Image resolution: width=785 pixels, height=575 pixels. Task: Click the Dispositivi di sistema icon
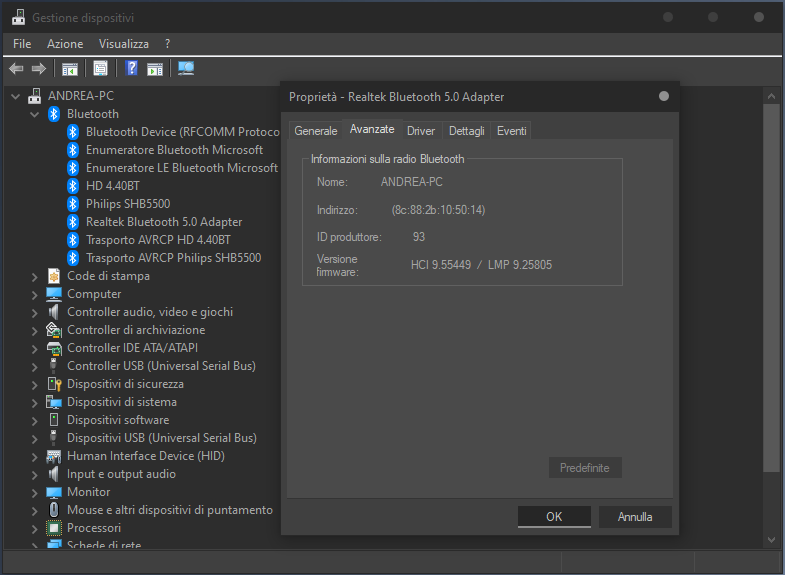click(54, 402)
